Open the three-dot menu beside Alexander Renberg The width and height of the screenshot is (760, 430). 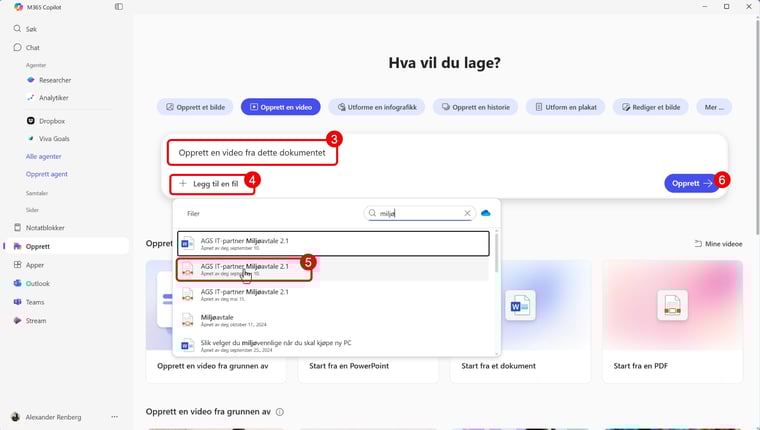point(114,417)
